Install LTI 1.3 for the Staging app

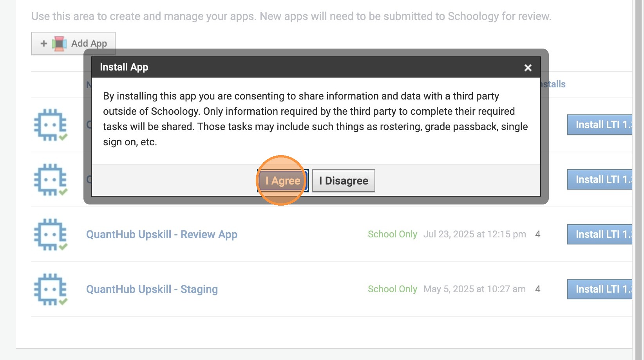coord(599,289)
